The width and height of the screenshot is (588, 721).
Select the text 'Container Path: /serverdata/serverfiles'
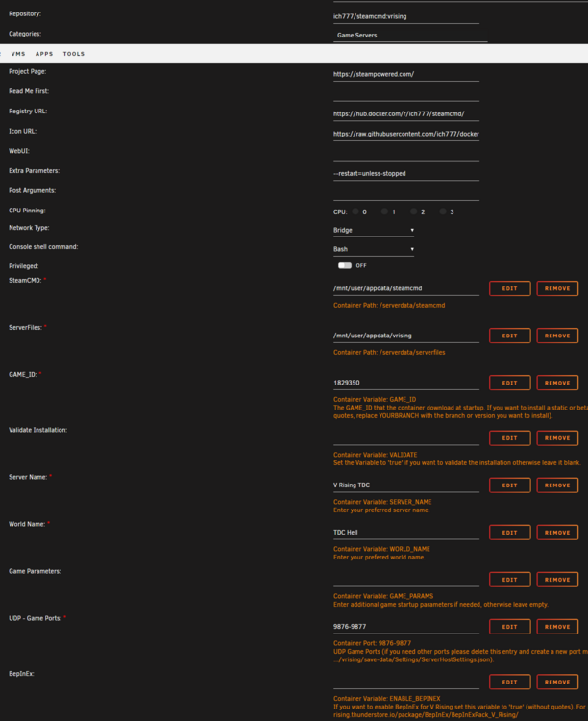pos(389,352)
